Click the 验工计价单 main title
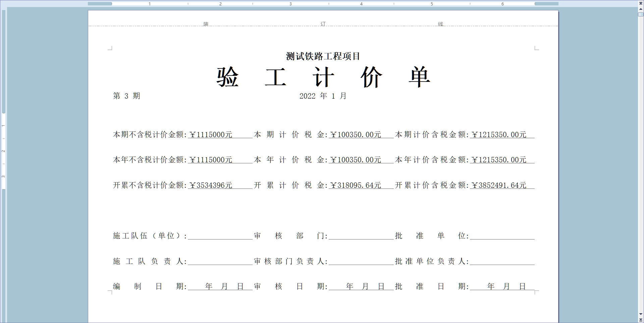The width and height of the screenshot is (644, 323). pyautogui.click(x=323, y=77)
